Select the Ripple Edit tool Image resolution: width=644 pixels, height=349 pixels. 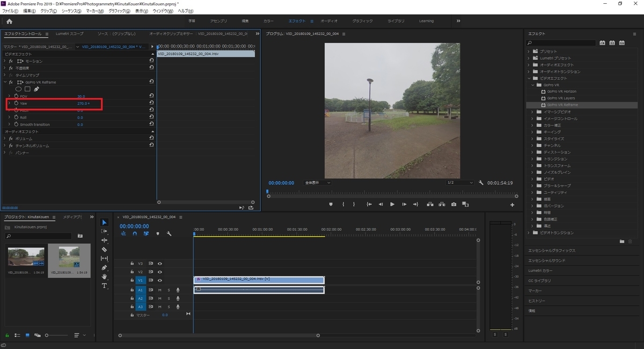point(105,241)
